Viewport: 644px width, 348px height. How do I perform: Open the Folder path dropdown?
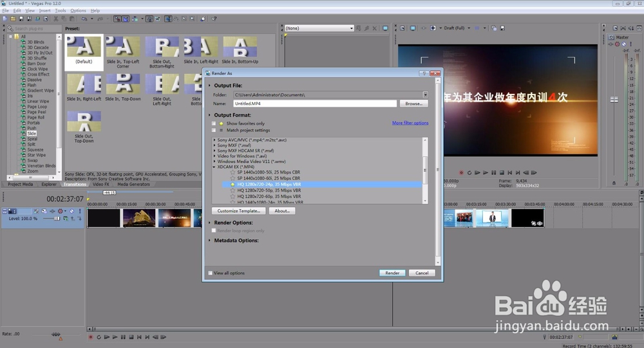pyautogui.click(x=426, y=95)
